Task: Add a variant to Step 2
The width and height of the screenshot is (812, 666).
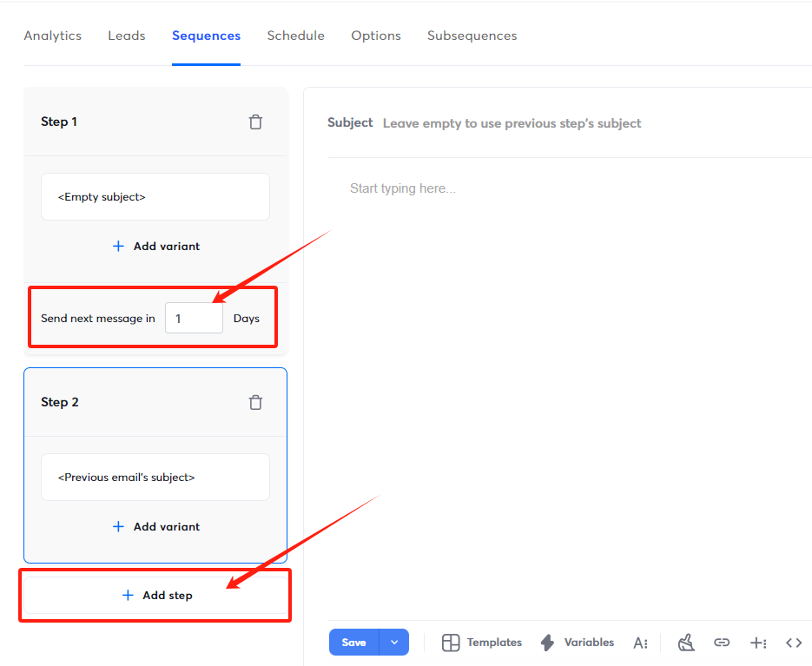Action: (x=155, y=526)
